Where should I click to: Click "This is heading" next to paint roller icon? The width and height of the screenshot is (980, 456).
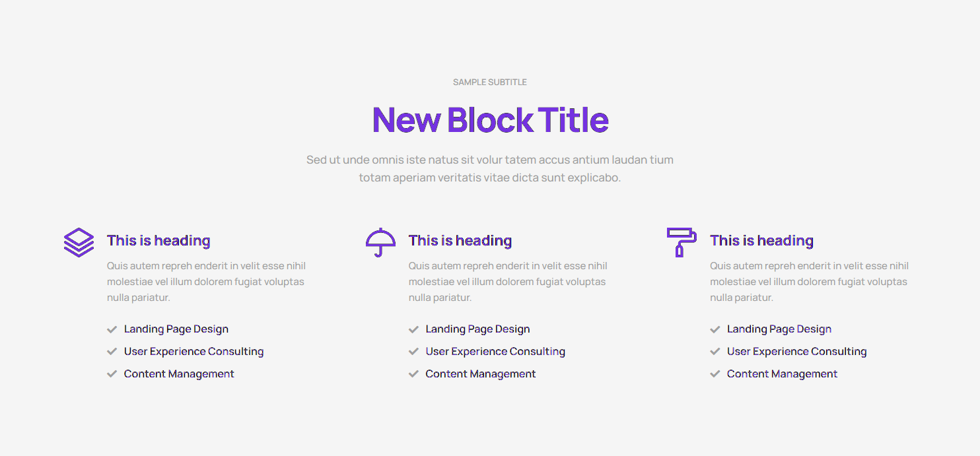[761, 241]
